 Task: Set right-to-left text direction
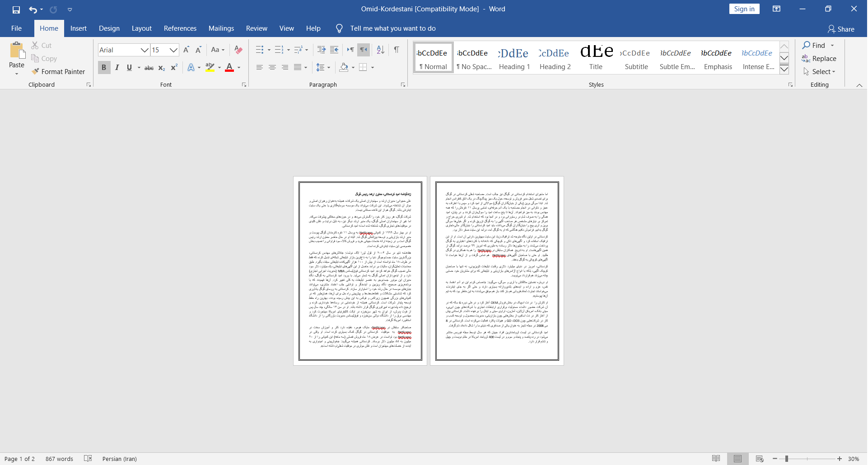pyautogui.click(x=363, y=50)
